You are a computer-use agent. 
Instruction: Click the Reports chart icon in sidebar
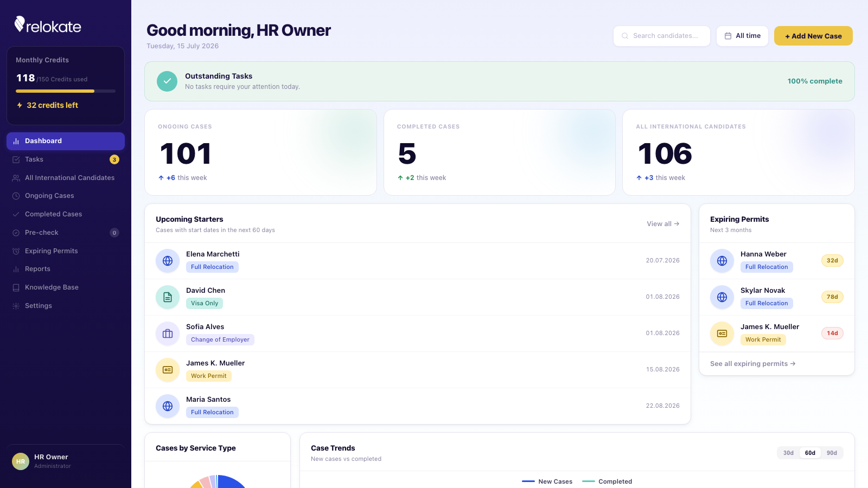click(x=16, y=269)
